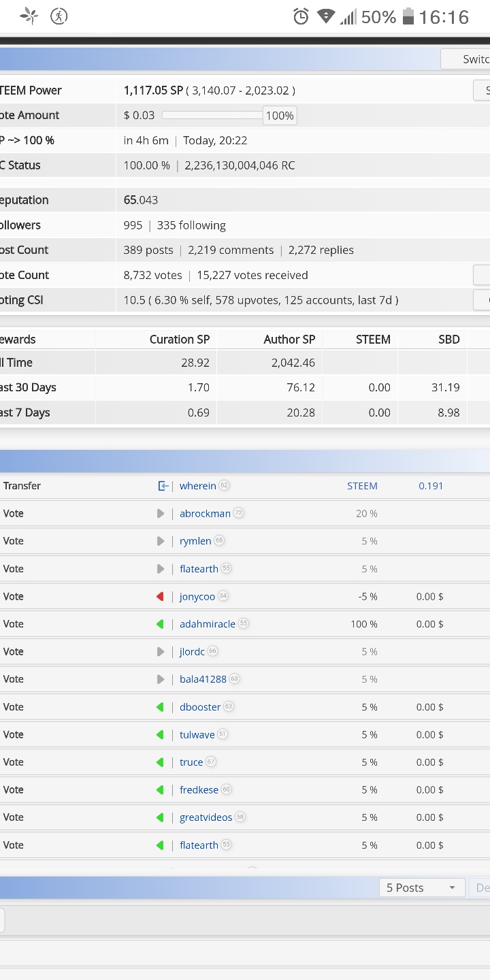This screenshot has height=980, width=490.
Task: Open the bala41288 account link
Action: pos(203,679)
